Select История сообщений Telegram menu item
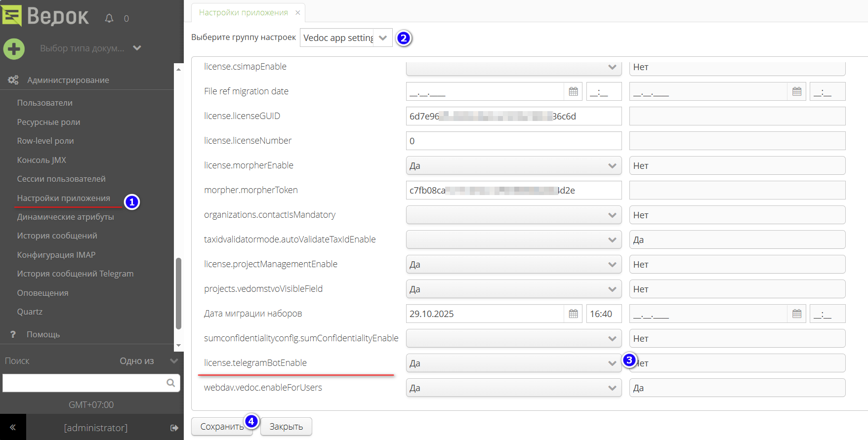This screenshot has height=440, width=868. tap(75, 274)
